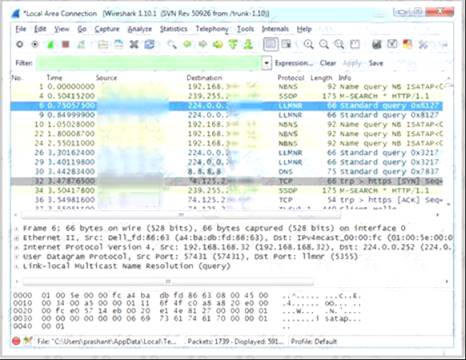466x360 pixels.
Task: Go to packet number icon
Action: (218, 44)
